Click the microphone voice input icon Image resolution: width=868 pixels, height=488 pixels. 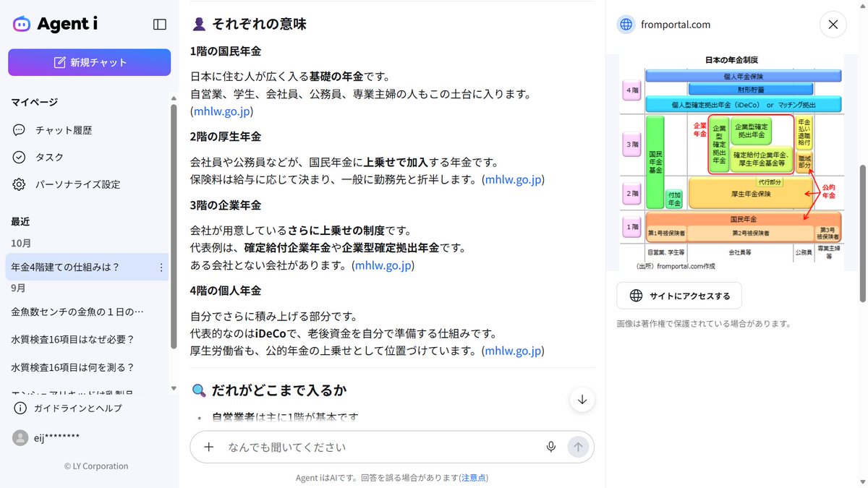(551, 447)
